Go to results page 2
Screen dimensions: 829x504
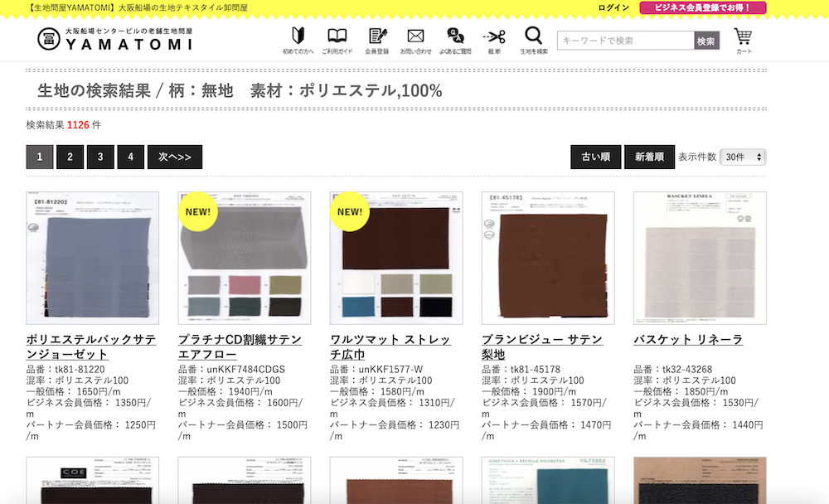point(70,157)
